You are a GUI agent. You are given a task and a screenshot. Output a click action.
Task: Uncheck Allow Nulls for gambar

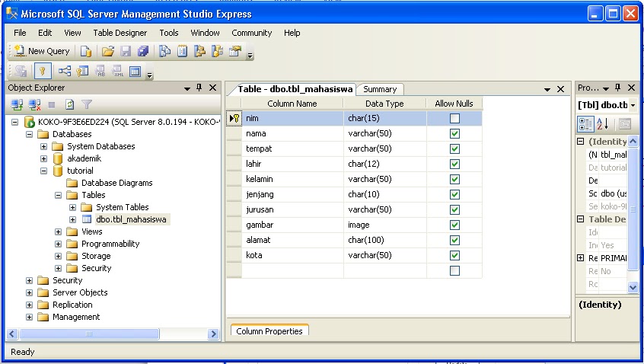coord(454,225)
